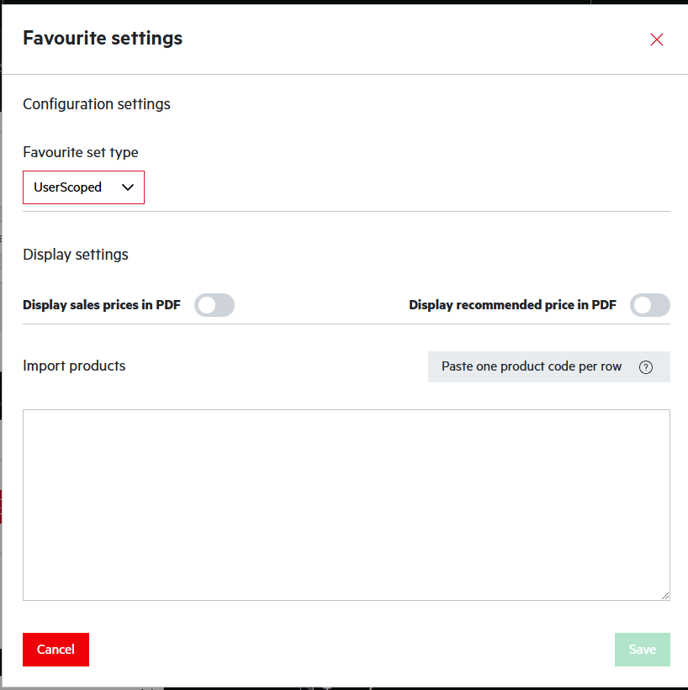This screenshot has width=688, height=690.
Task: Grab the textarea corner resize handle
Action: tap(665, 595)
